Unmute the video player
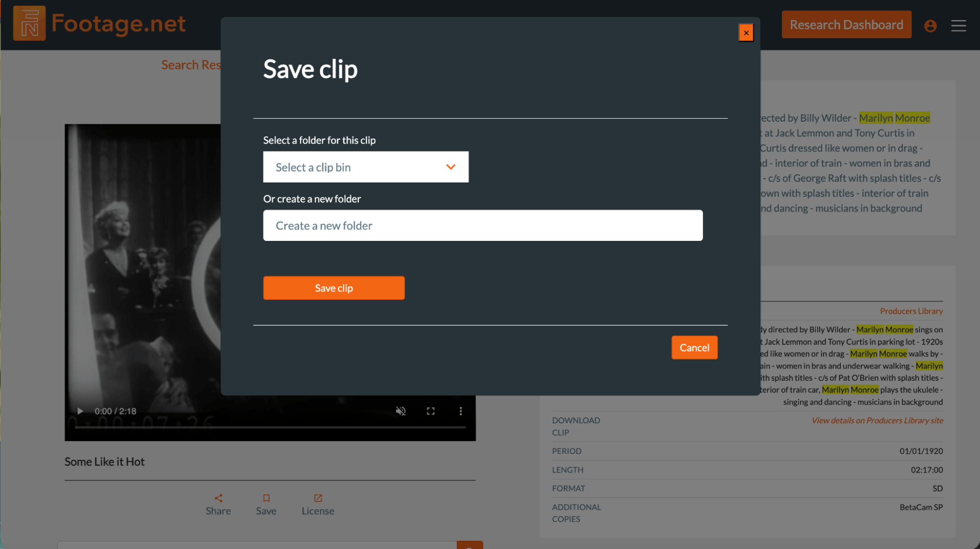This screenshot has width=980, height=549. (x=401, y=411)
